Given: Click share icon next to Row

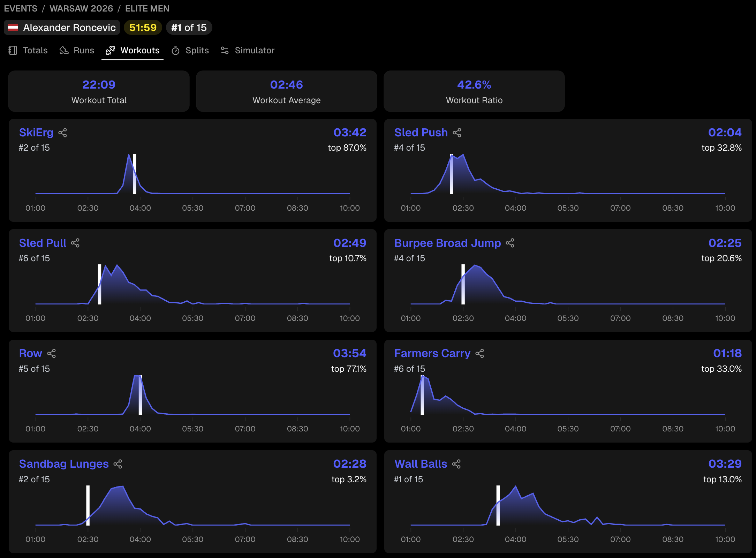Looking at the screenshot, I should (52, 354).
